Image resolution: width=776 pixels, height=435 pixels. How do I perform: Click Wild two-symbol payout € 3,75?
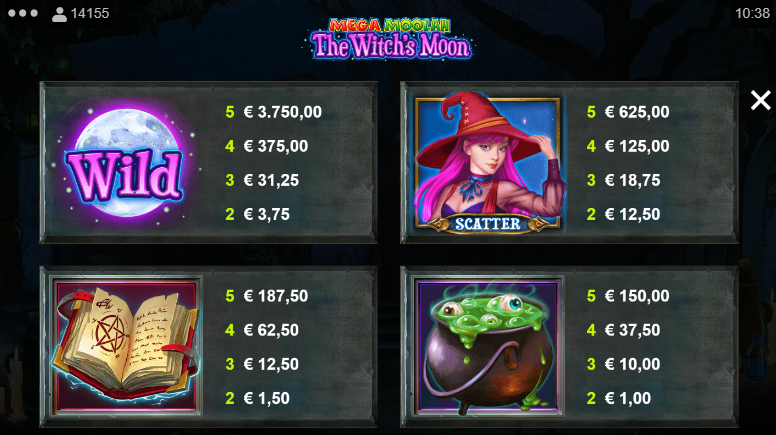point(267,214)
